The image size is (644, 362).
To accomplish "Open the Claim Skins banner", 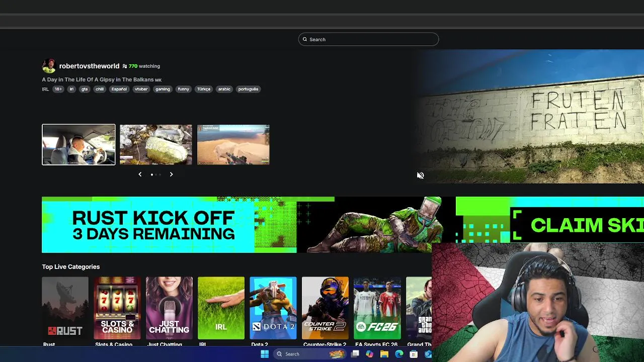I will click(550, 220).
